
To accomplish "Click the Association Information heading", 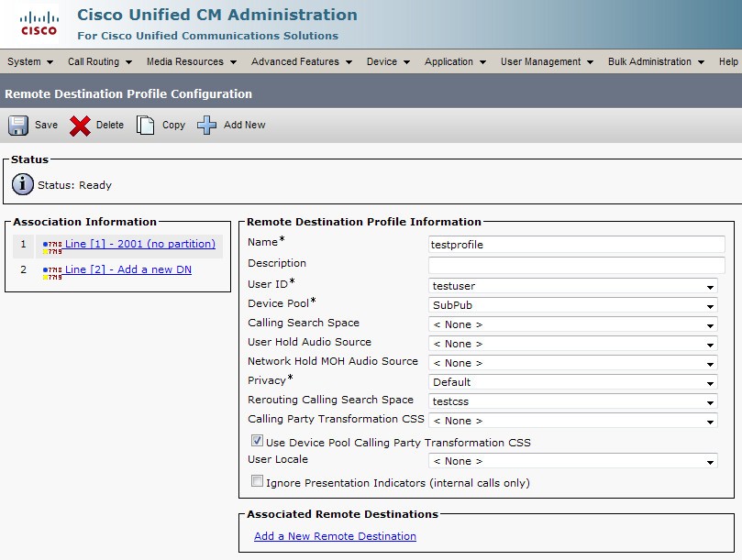I will tap(84, 222).
